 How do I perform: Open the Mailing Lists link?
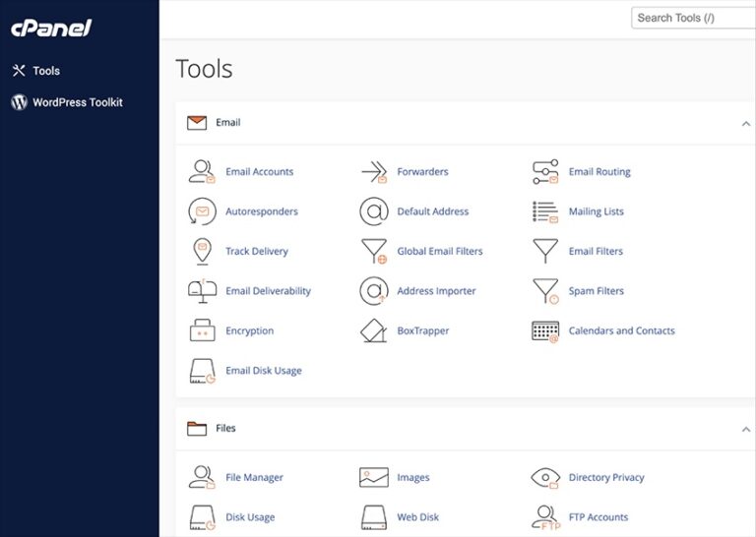[596, 211]
